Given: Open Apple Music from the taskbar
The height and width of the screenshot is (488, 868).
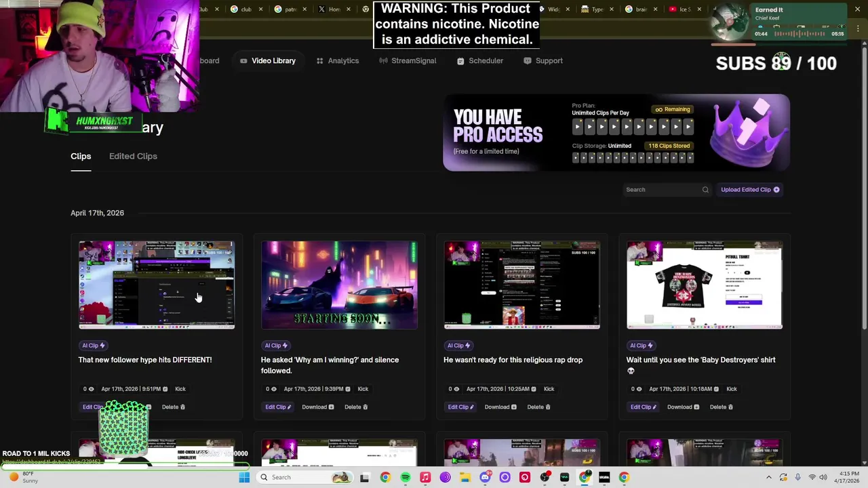Looking at the screenshot, I should click(x=425, y=477).
